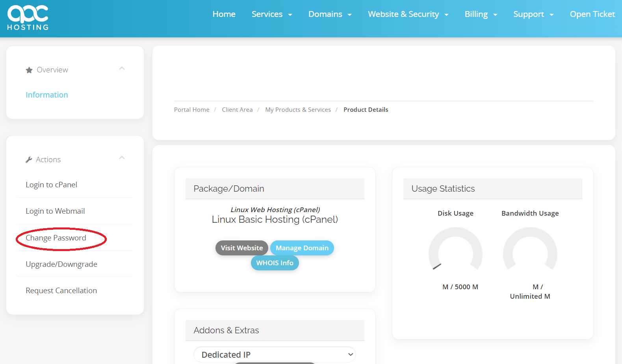Open the Services dropdown menu
The image size is (622, 364).
tap(272, 14)
